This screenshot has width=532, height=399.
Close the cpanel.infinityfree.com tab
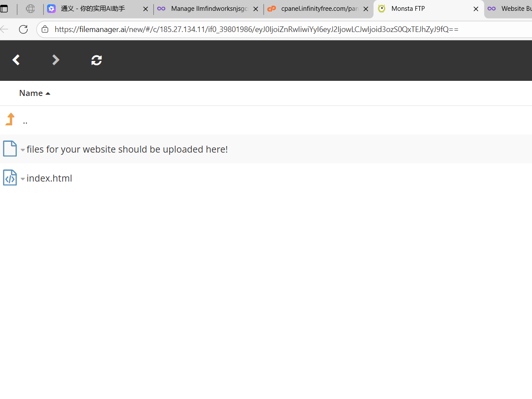point(366,9)
